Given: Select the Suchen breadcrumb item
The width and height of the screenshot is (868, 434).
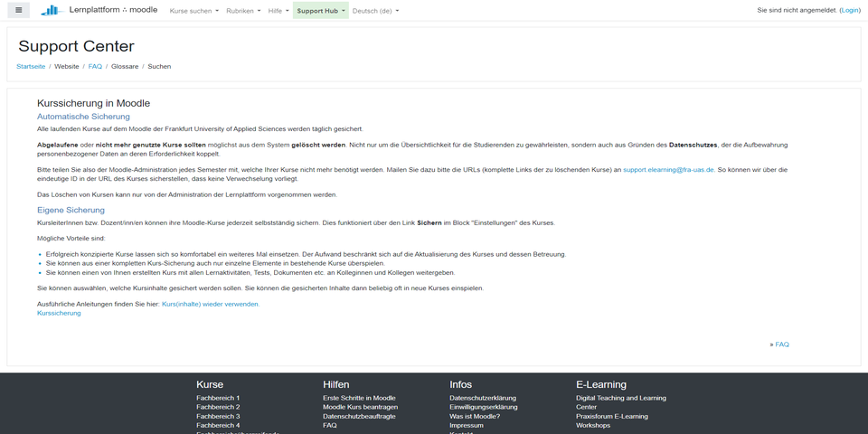Looking at the screenshot, I should click(159, 66).
